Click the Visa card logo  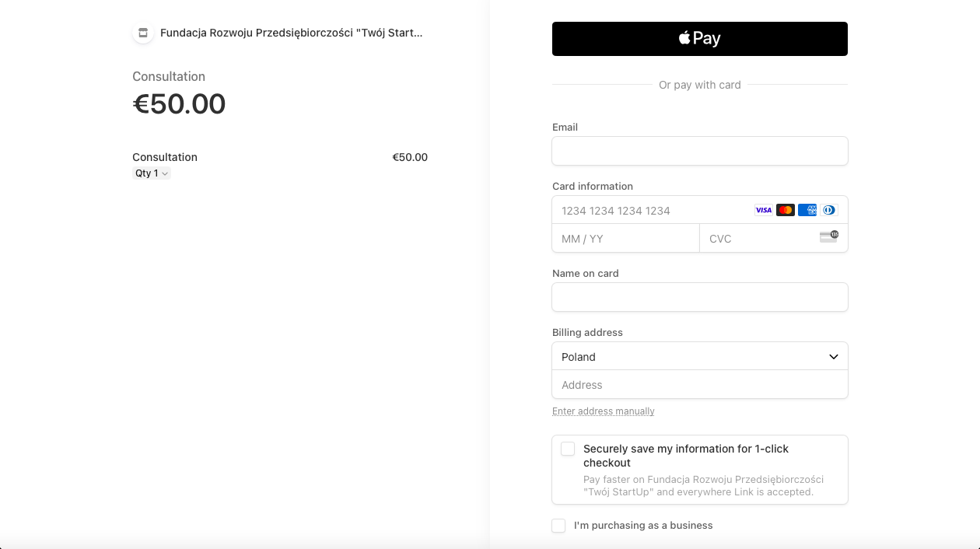coord(764,210)
